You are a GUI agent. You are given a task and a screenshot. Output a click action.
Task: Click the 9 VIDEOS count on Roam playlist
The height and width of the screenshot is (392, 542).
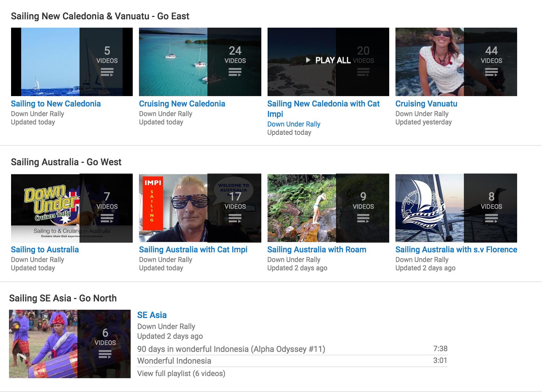click(363, 201)
